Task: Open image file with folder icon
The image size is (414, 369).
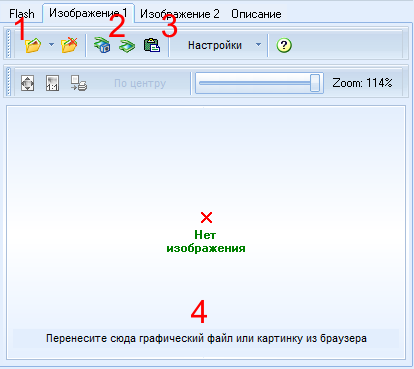Action: [x=33, y=45]
